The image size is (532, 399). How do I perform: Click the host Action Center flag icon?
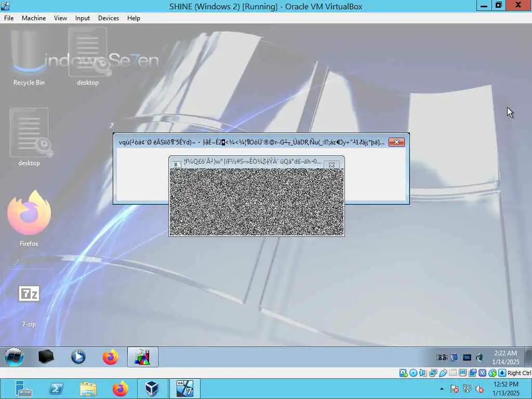(x=455, y=389)
